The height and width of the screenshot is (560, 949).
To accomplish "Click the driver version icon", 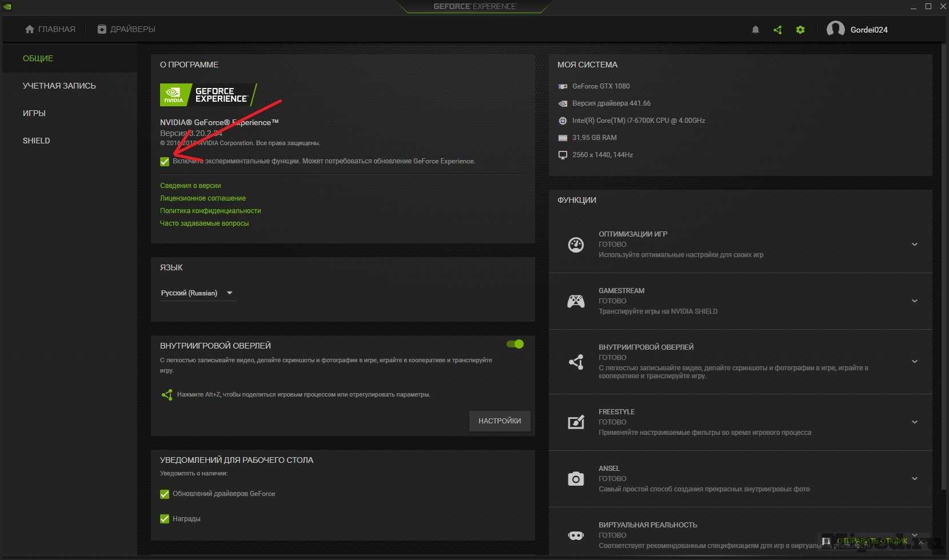I will [563, 103].
